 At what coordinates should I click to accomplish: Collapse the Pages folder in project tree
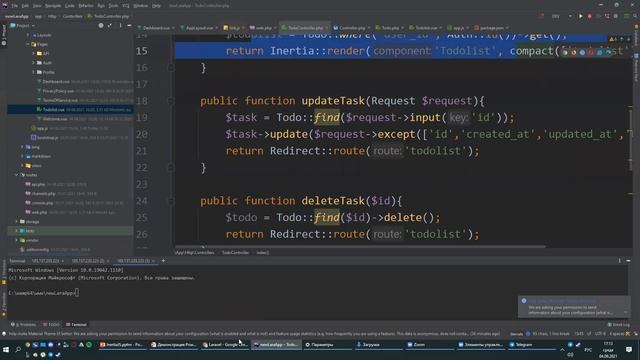pos(28,44)
